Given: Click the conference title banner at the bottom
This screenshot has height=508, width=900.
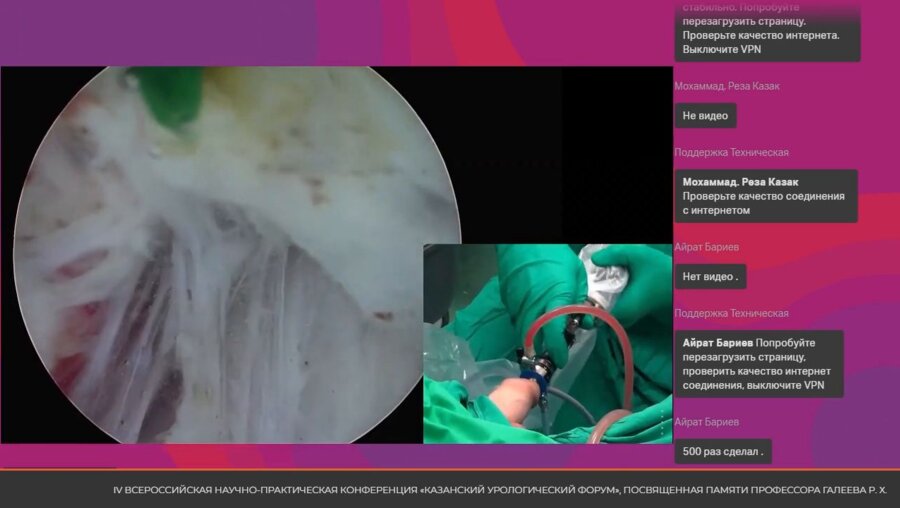Looking at the screenshot, I should [500, 490].
